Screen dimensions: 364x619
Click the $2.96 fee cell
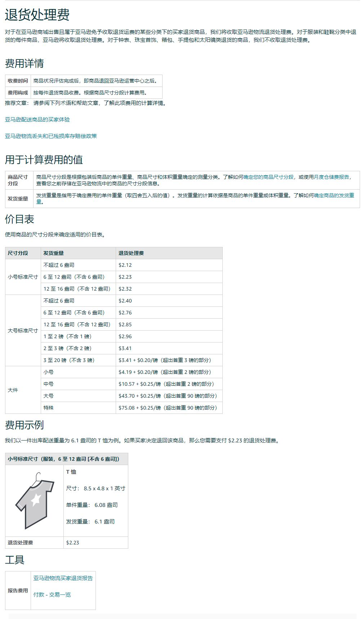[169, 336]
